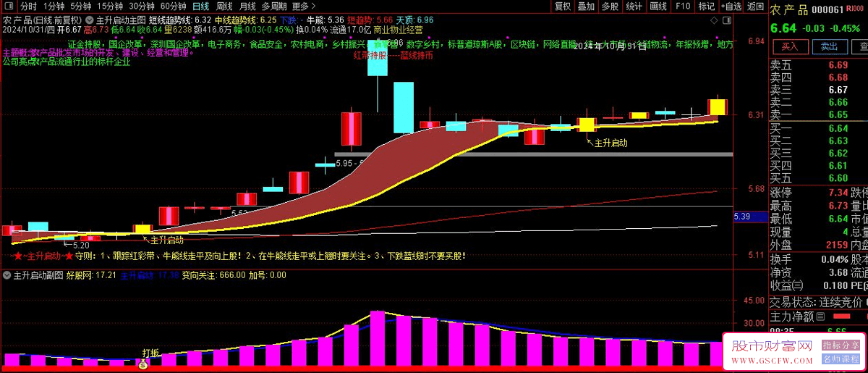Open the 统计 statistics tool
Image resolution: width=868 pixels, height=373 pixels.
pyautogui.click(x=634, y=7)
